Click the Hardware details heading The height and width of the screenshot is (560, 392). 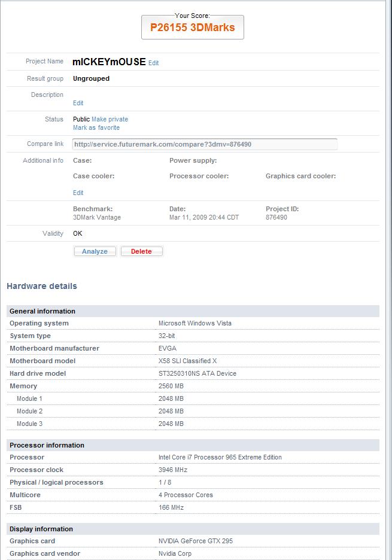point(42,286)
